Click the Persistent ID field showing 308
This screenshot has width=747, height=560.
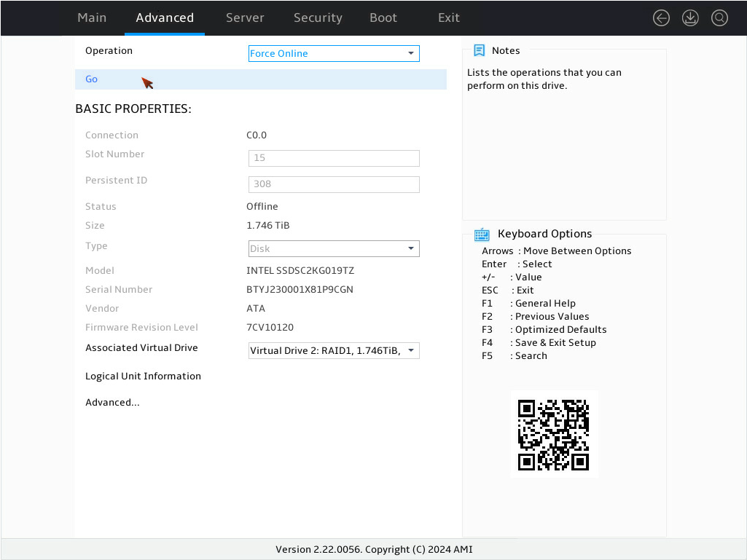pos(334,184)
